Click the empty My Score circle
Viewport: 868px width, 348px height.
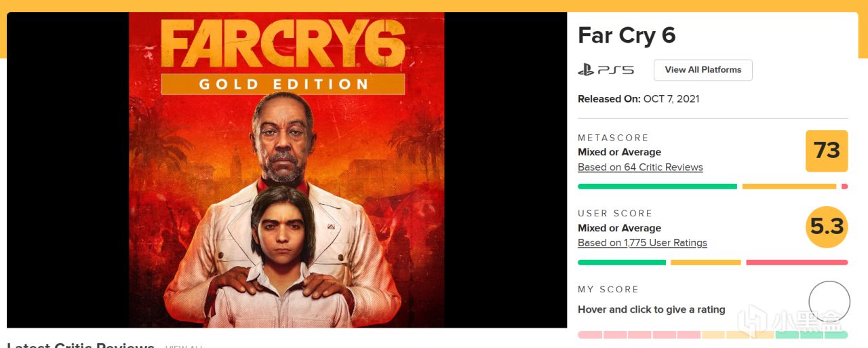pos(829,302)
